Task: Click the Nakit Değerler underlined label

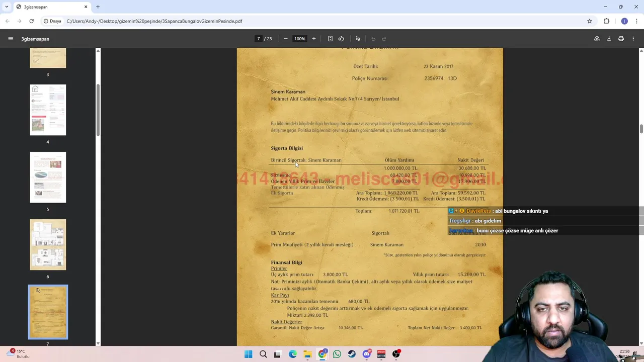Action: (x=287, y=322)
